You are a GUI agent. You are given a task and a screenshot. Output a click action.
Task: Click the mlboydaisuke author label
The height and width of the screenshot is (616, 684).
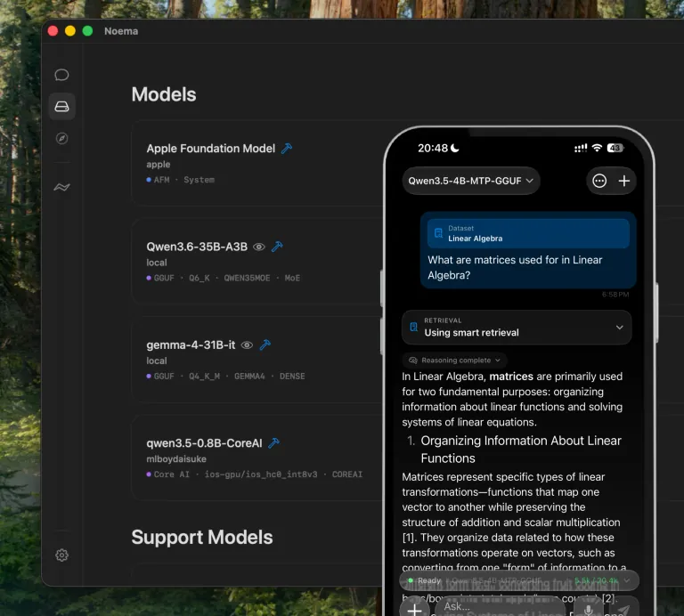point(176,458)
